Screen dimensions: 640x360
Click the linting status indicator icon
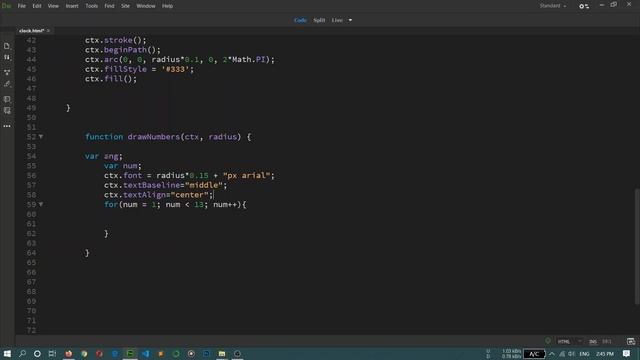coord(548,341)
